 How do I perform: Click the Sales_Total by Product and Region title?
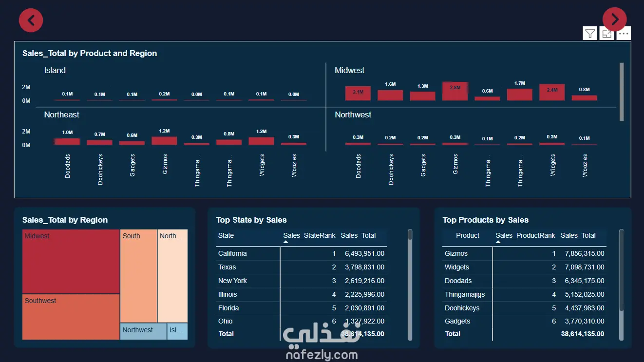coord(90,53)
